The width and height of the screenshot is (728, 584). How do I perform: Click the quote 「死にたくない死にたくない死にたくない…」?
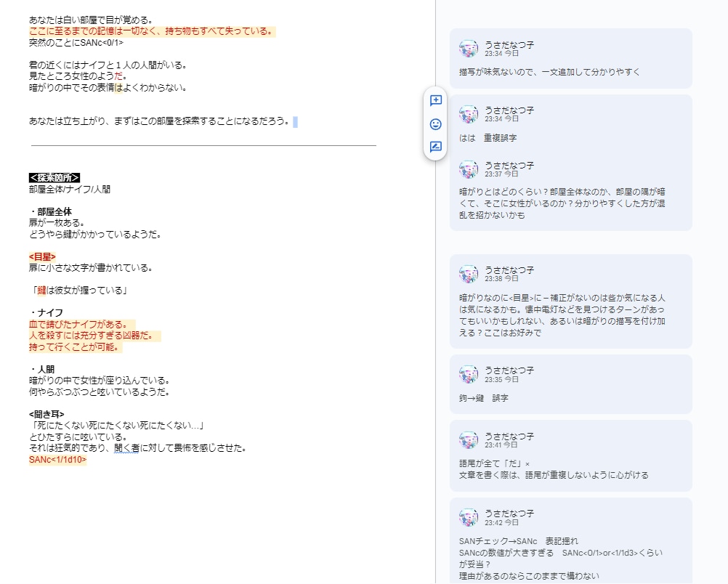click(x=117, y=426)
